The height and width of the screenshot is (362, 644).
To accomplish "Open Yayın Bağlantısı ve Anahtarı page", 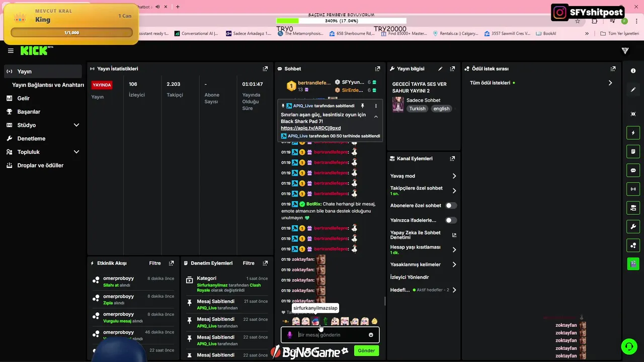I will click(48, 85).
